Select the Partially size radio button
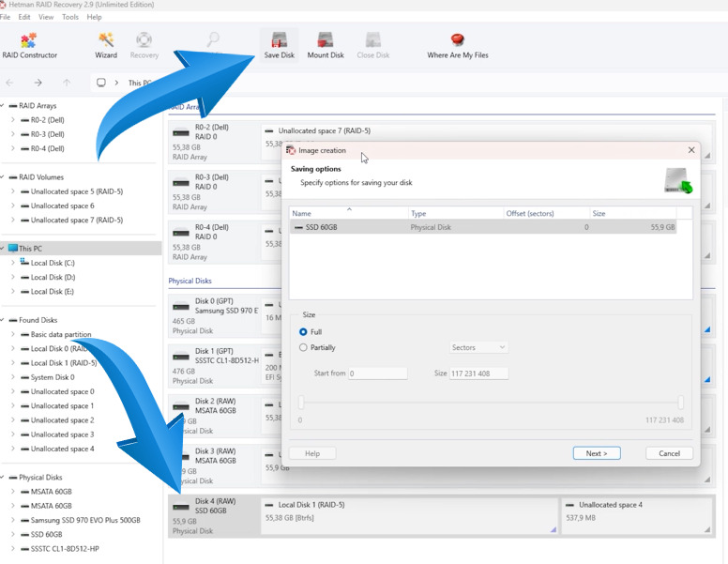This screenshot has width=728, height=564. (x=303, y=347)
